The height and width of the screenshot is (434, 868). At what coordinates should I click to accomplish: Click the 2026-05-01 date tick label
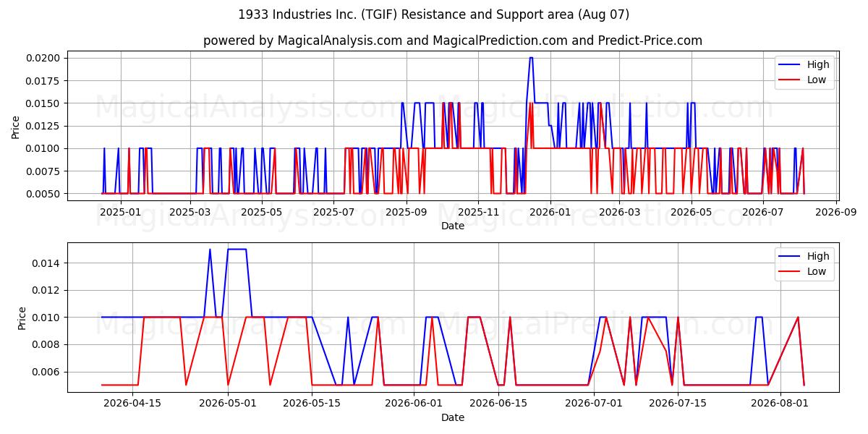[228, 404]
